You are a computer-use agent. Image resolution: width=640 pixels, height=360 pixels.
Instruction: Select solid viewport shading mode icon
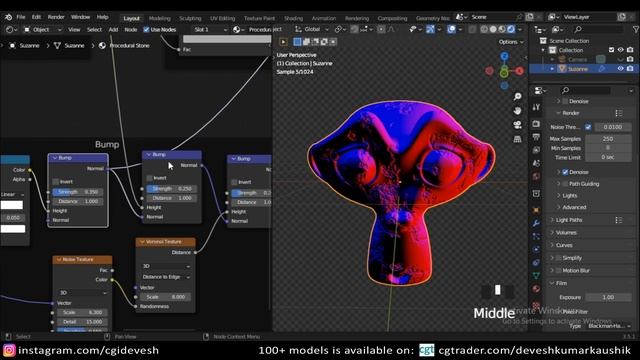493,29
